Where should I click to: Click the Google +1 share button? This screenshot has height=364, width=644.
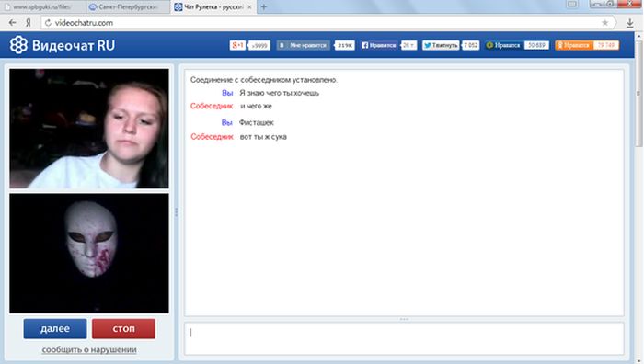237,45
